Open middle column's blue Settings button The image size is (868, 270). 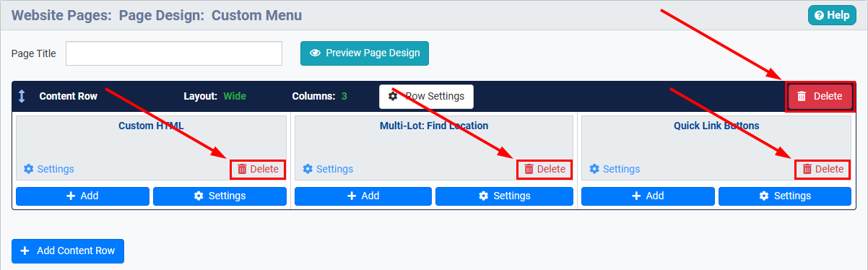pos(504,196)
